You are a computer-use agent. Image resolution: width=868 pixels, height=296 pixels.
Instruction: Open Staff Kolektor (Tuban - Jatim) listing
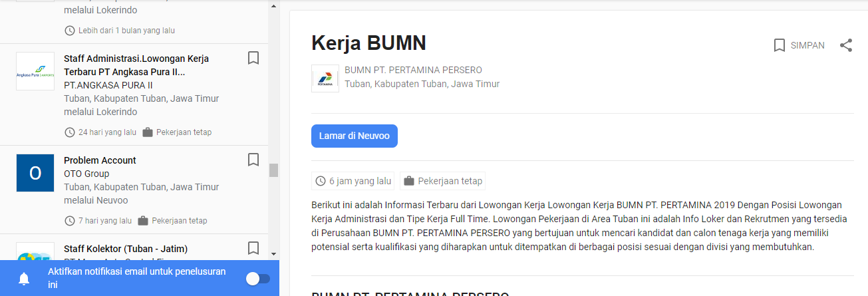coord(126,249)
